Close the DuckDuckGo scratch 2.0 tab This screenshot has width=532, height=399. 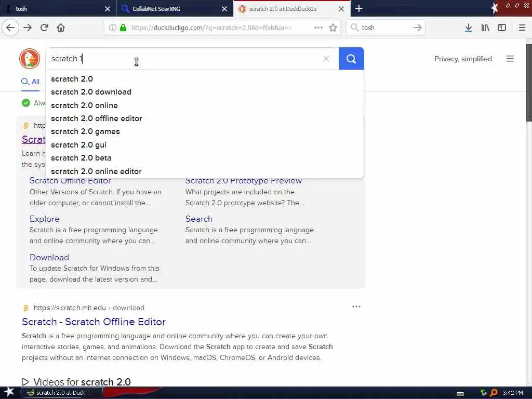[341, 8]
